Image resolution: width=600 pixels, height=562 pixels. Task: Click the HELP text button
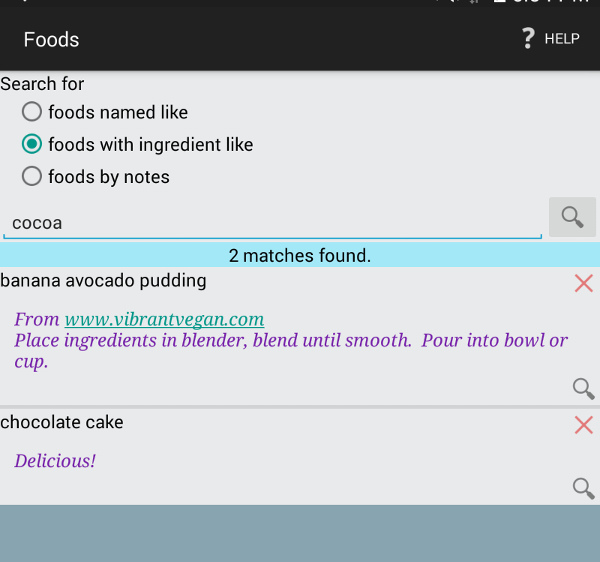click(562, 39)
